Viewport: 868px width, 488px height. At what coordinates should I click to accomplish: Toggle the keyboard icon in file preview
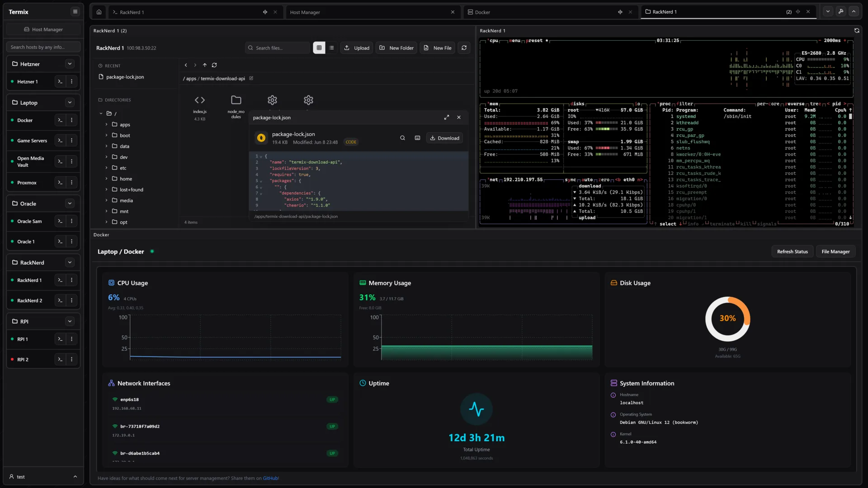click(x=417, y=138)
